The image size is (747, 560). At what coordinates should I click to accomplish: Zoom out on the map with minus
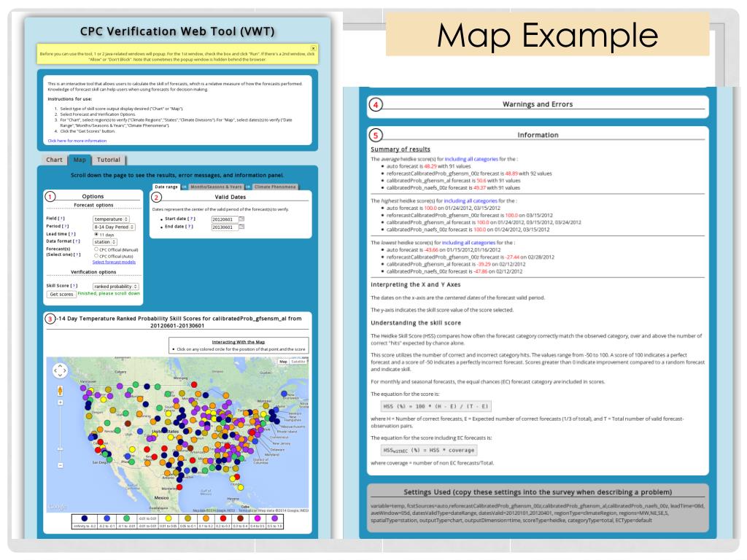(x=61, y=465)
